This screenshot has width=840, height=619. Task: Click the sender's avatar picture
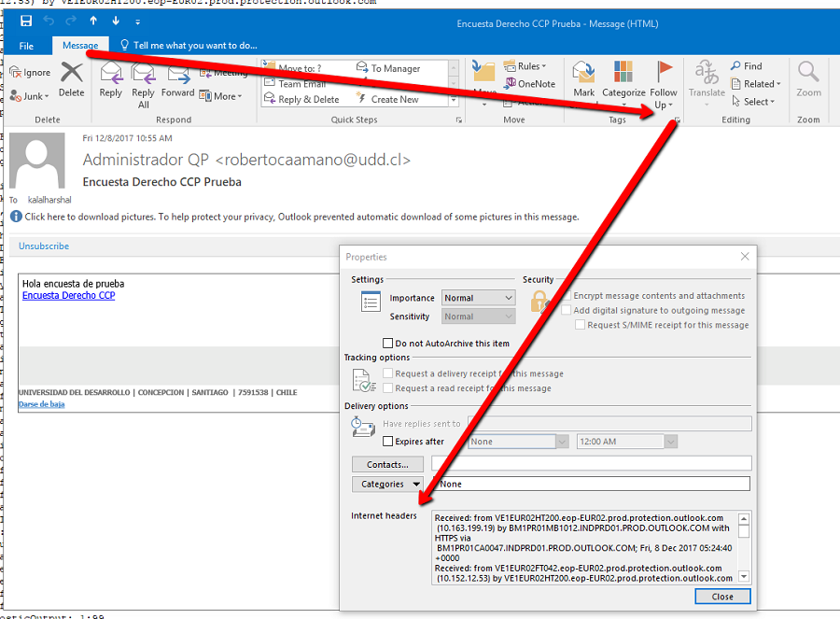click(x=37, y=161)
